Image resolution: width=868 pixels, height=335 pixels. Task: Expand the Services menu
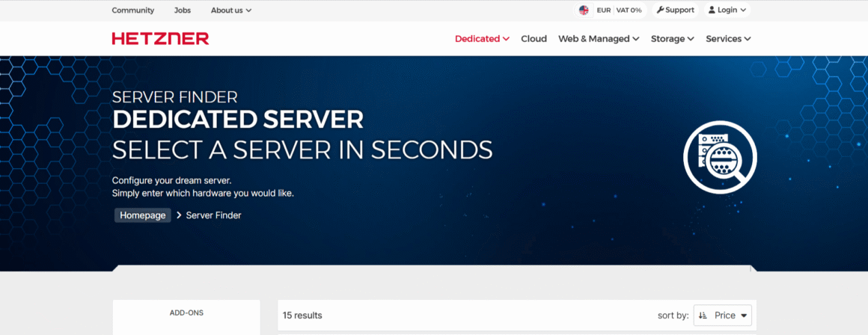pyautogui.click(x=729, y=39)
